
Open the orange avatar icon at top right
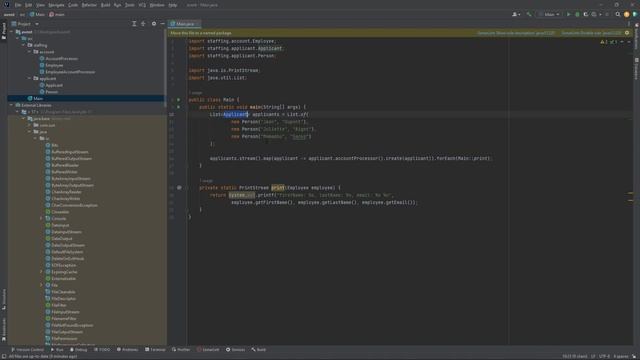(x=627, y=14)
